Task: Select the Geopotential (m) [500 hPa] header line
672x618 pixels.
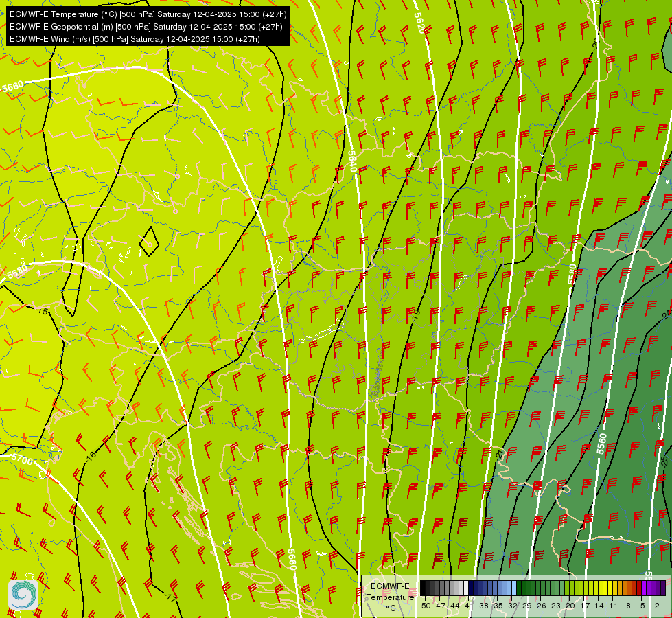Action: (146, 27)
